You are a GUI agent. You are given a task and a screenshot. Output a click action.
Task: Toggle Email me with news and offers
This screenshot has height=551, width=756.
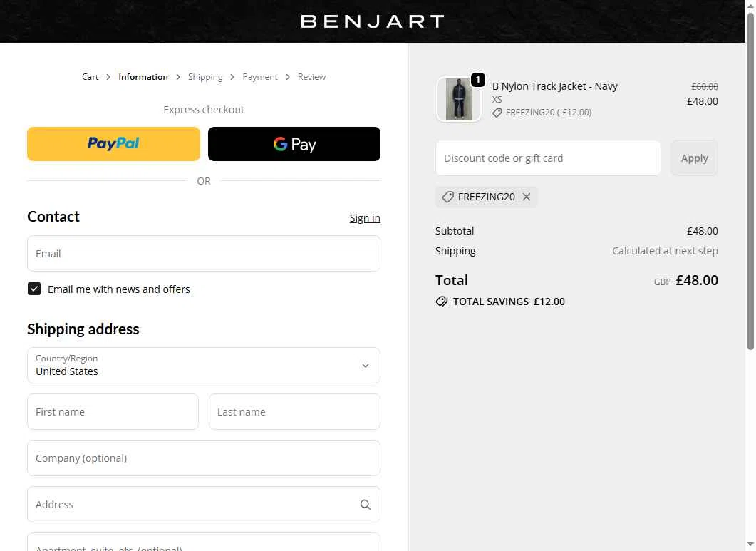click(34, 289)
